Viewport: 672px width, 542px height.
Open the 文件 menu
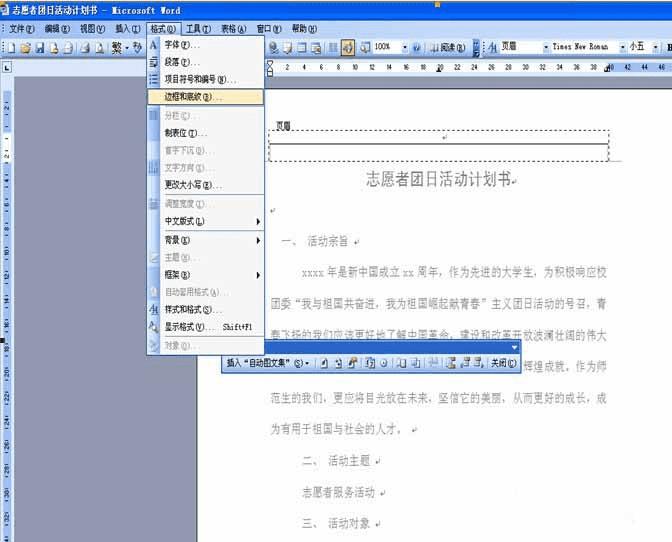[x=21, y=29]
